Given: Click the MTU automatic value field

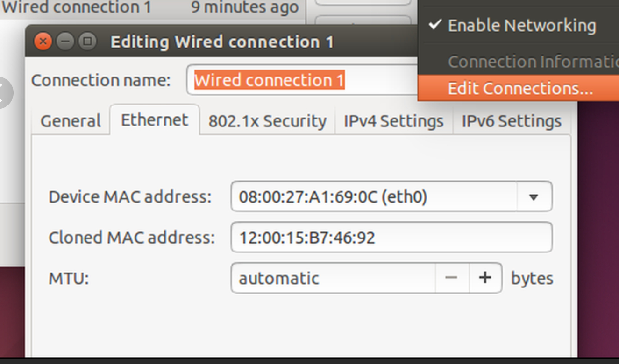Looking at the screenshot, I should click(334, 278).
